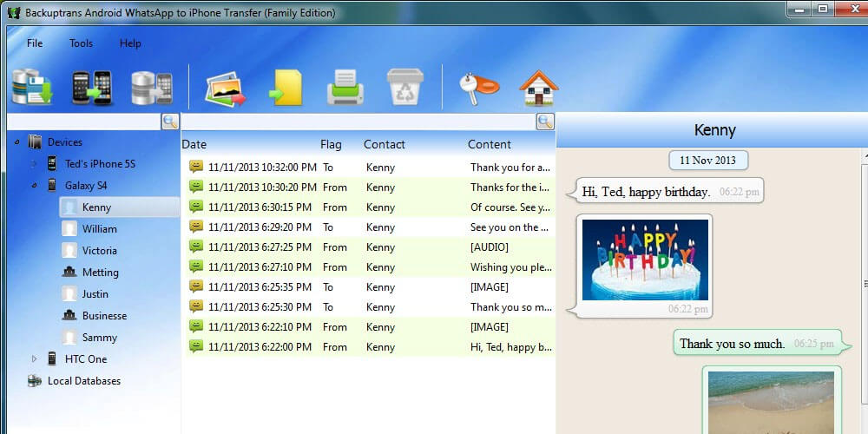The image size is (868, 434).
Task: Click the home house icon
Action: (539, 88)
